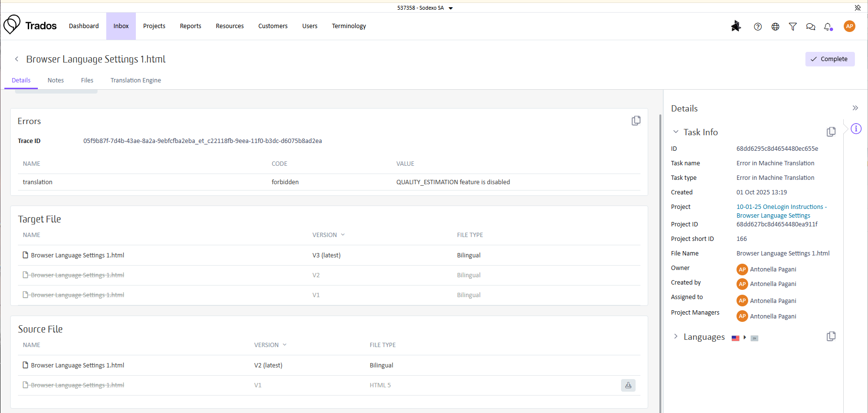Switch to the Translation Engine tab
Image resolution: width=868 pixels, height=413 pixels.
[x=135, y=80]
